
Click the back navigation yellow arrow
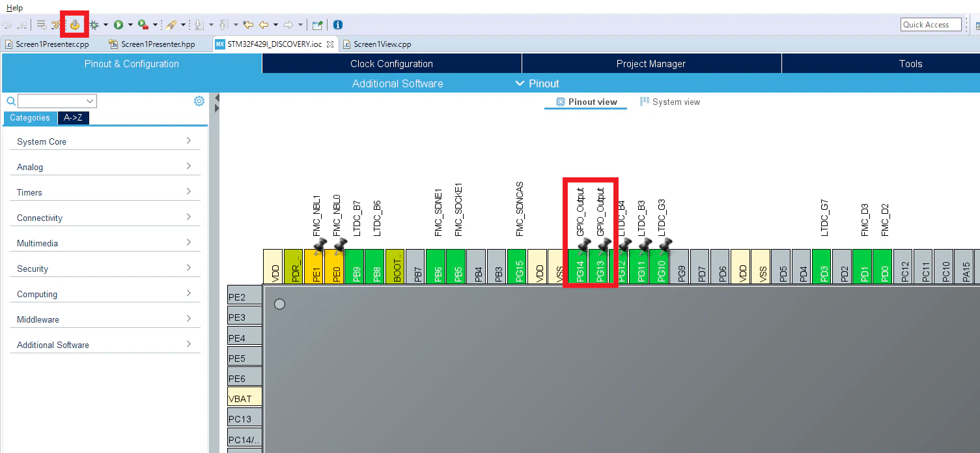coord(264,25)
